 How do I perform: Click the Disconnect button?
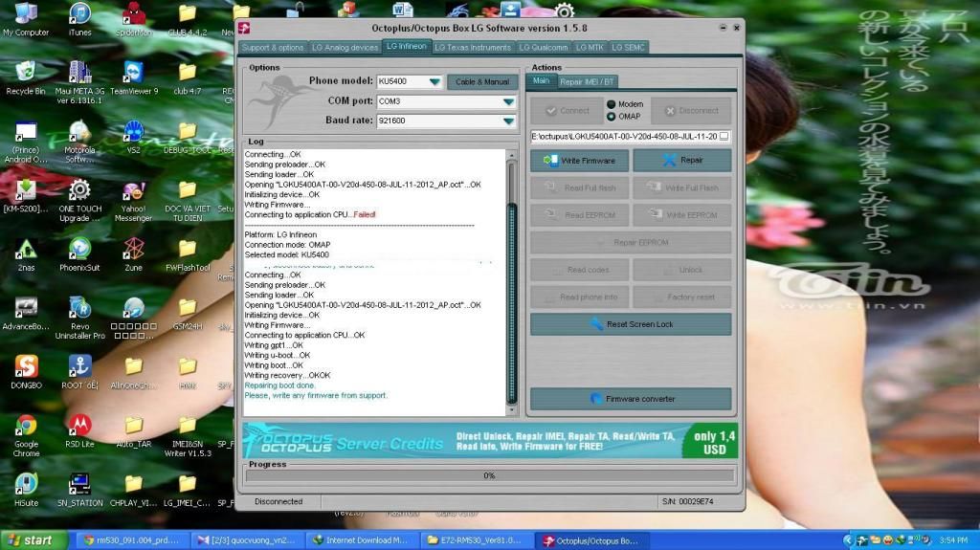coord(691,111)
